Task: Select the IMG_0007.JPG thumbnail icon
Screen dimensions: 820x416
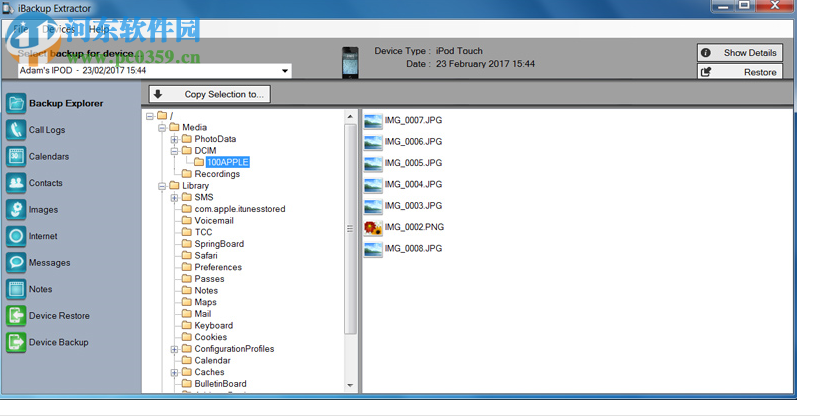Action: 373,121
